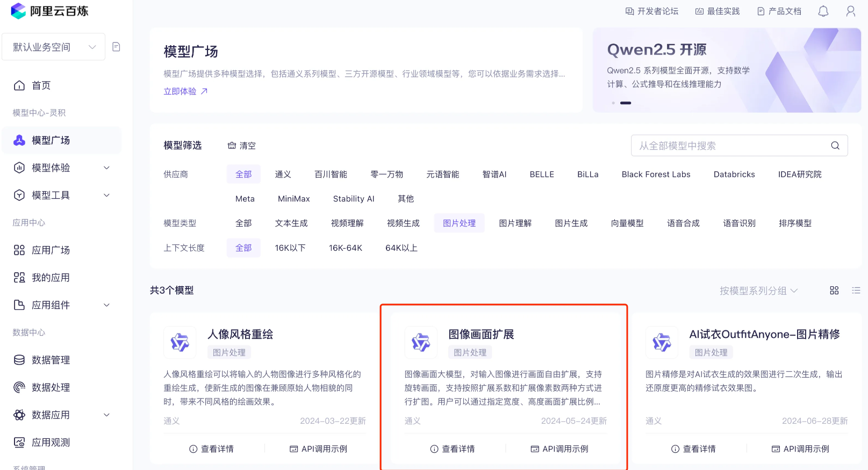Open 按模型系列分组 grouping dropdown

point(758,291)
